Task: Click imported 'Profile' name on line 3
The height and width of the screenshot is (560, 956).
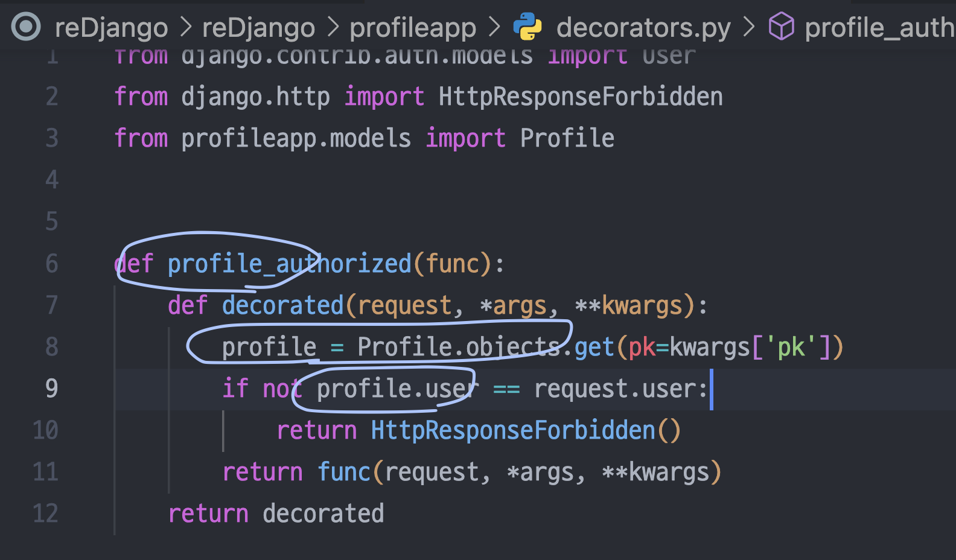Action: click(x=567, y=138)
